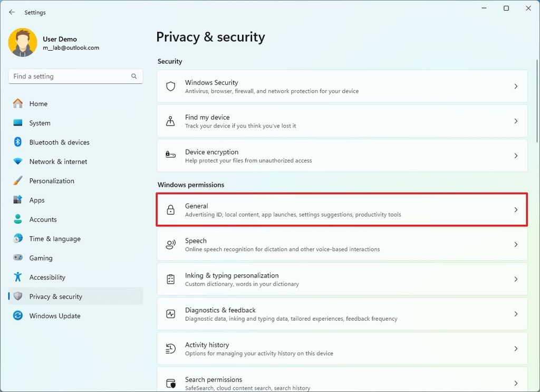Click the User Demo account name
This screenshot has width=540, height=392.
[x=60, y=39]
